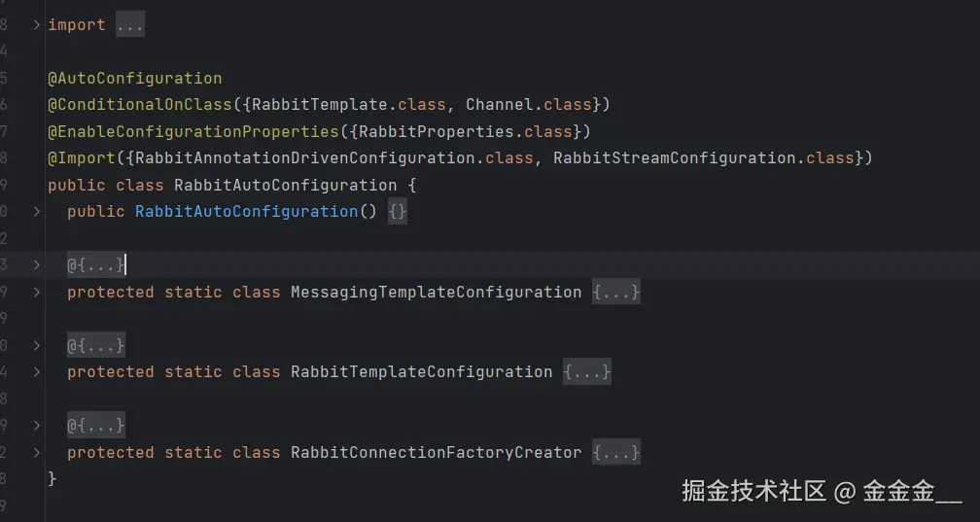Expand fold arrow beside RabbitTemplateConfiguration class
The width and height of the screenshot is (980, 522).
coord(37,371)
